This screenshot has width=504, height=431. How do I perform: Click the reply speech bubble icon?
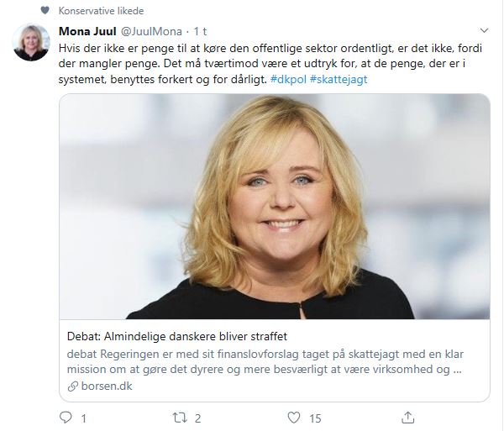click(x=66, y=416)
